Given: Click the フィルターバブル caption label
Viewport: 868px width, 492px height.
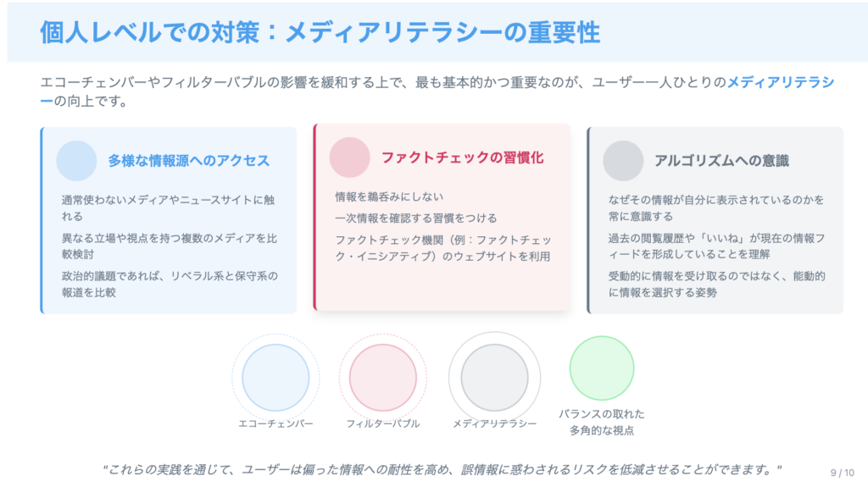Looking at the screenshot, I should 382,423.
